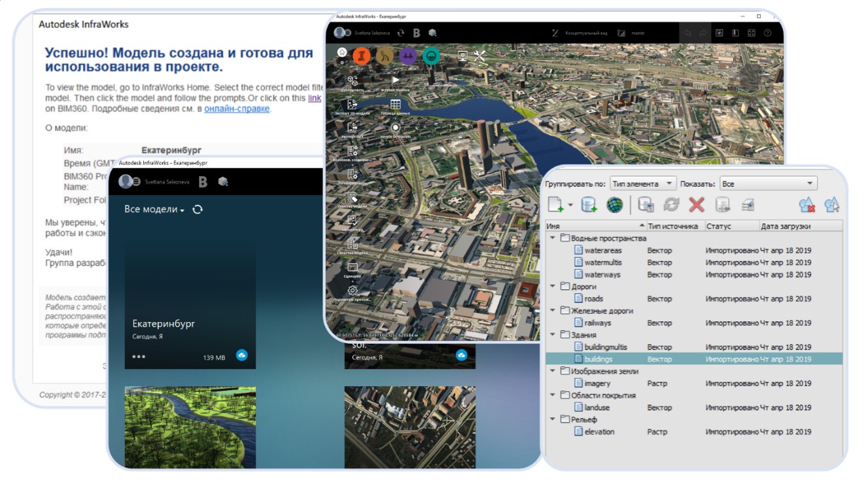Click the shapes with cursor select icon
The width and height of the screenshot is (868, 489).
coord(831,205)
